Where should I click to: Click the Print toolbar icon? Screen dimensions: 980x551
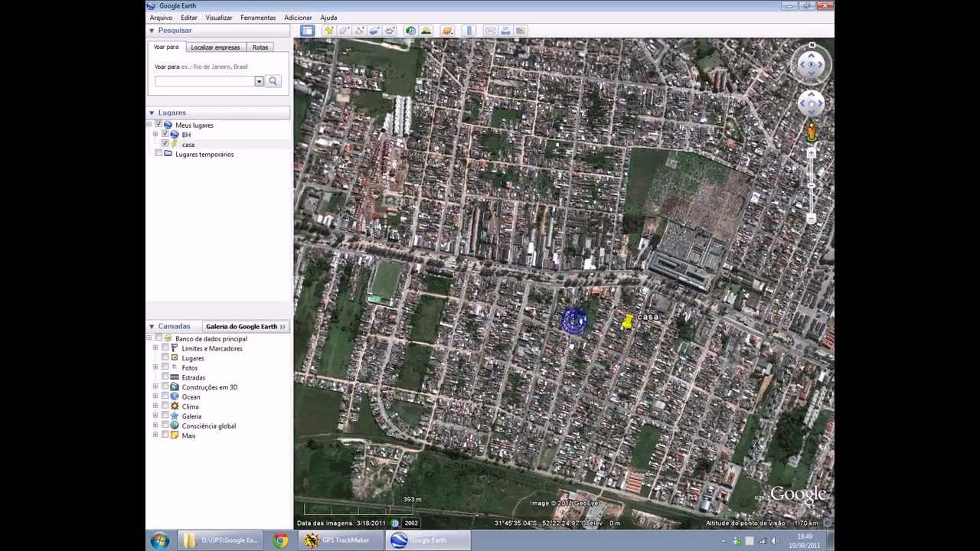(505, 31)
